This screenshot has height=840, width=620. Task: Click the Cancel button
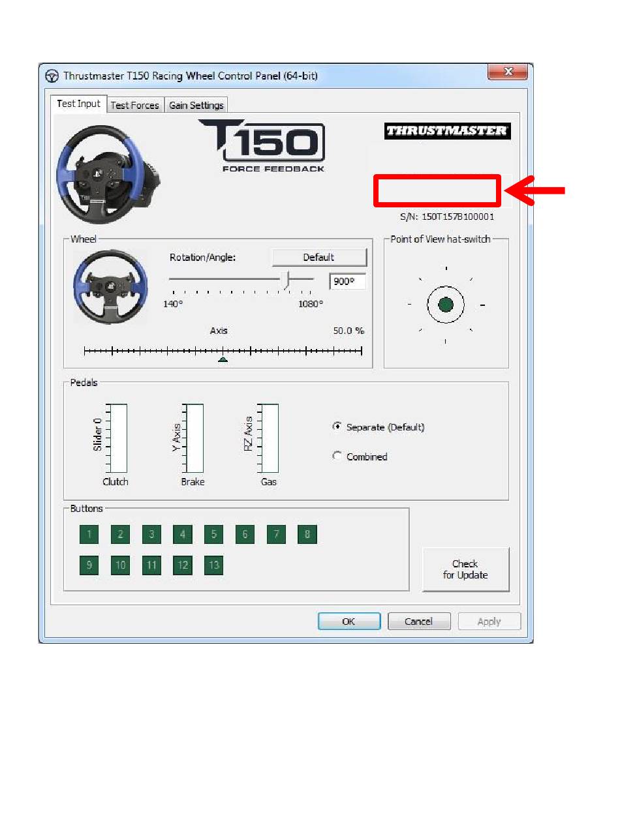pos(419,622)
